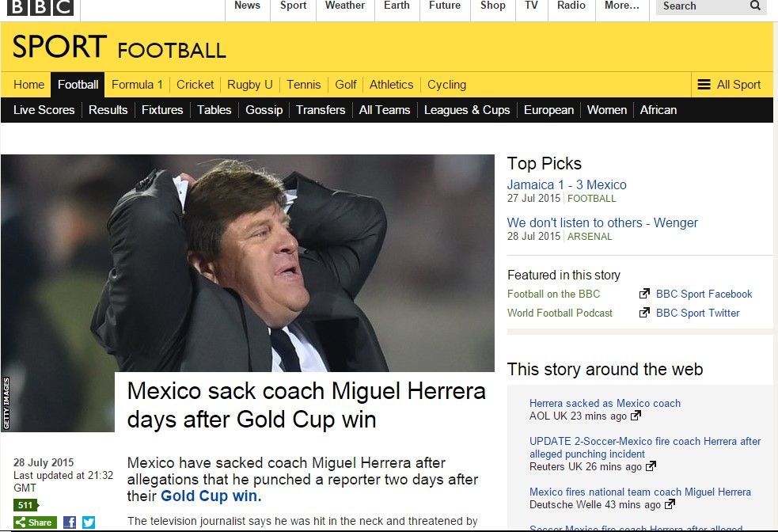This screenshot has width=778, height=532.
Task: Open the More… dropdown in top bar
Action: 622,6
